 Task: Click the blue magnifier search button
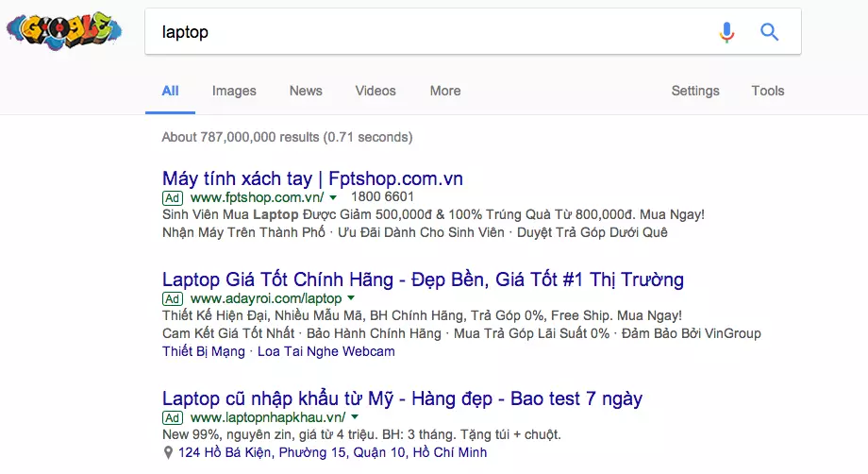[769, 32]
